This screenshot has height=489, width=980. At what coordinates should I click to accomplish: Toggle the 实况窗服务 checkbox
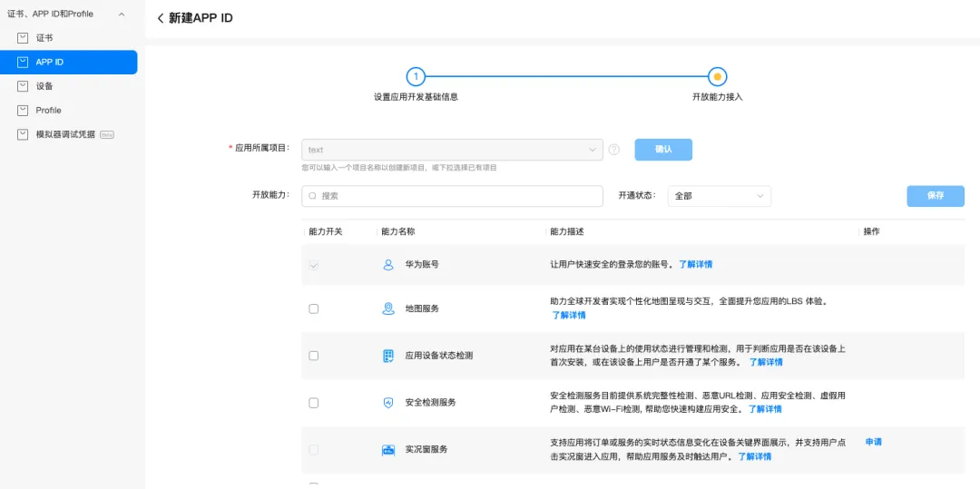314,450
